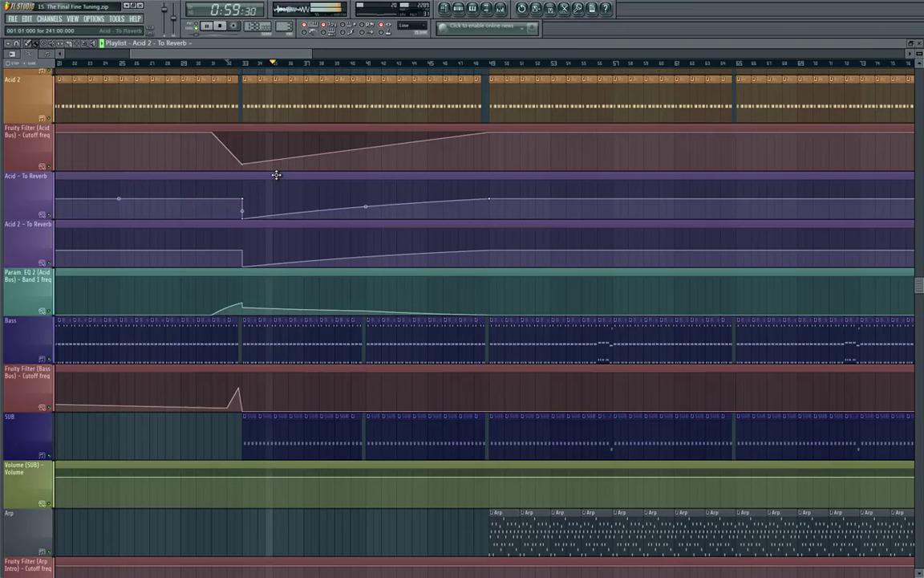Toggle the STEP editing mode
The image size is (924, 578).
click(x=12, y=63)
